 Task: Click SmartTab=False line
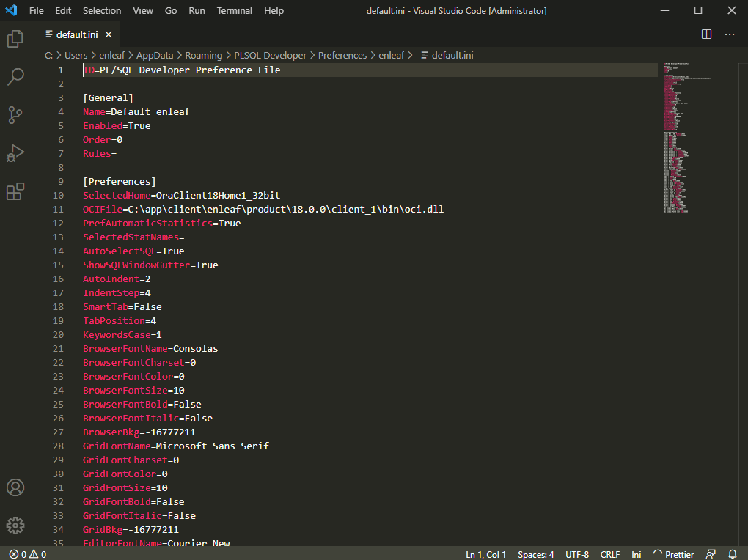tap(122, 306)
